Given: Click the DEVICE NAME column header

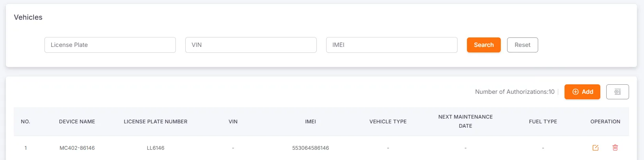Looking at the screenshot, I should (77, 122).
